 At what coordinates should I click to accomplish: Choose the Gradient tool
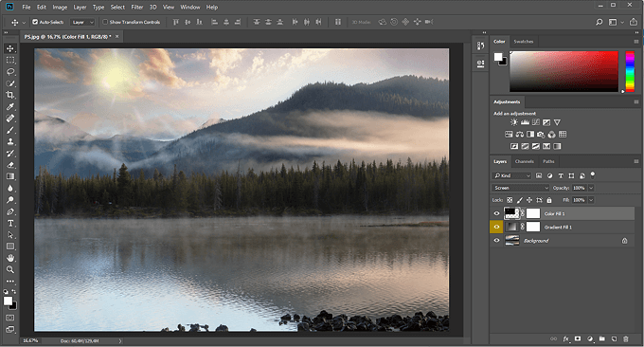tap(10, 176)
